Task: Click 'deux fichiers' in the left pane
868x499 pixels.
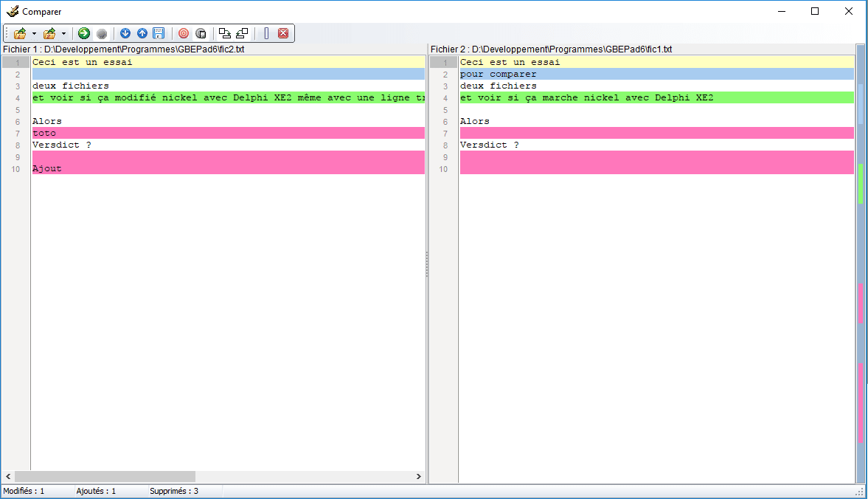Action: [70, 86]
